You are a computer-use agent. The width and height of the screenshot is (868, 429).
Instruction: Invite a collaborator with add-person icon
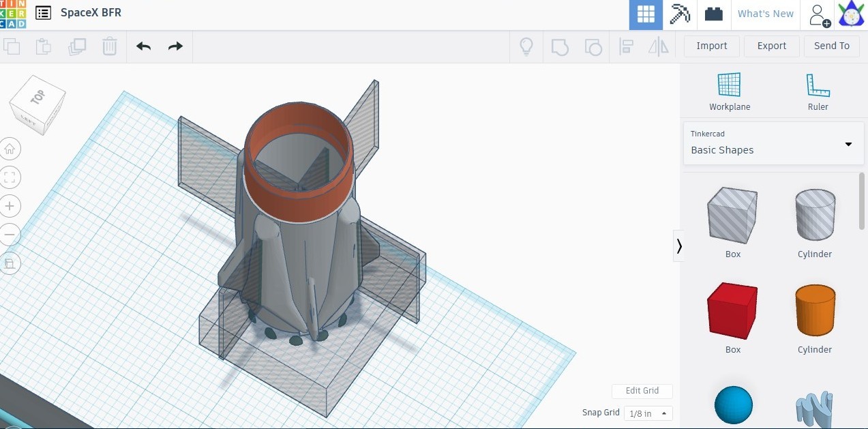(x=819, y=14)
